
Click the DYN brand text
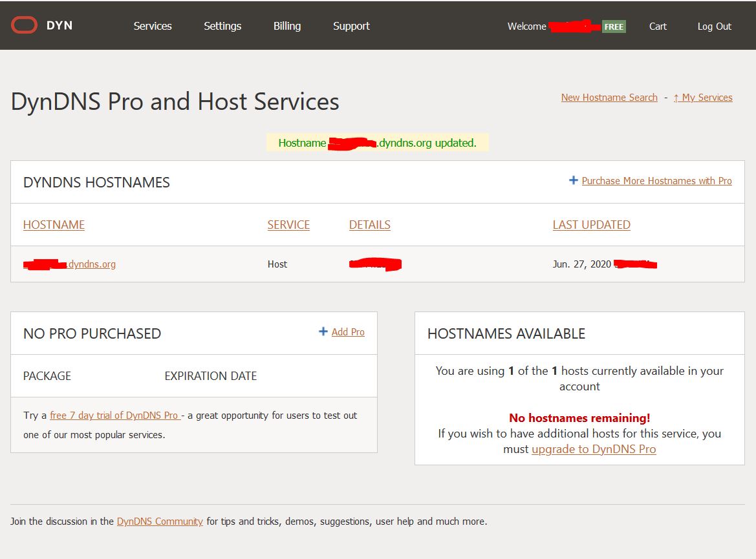click(59, 26)
